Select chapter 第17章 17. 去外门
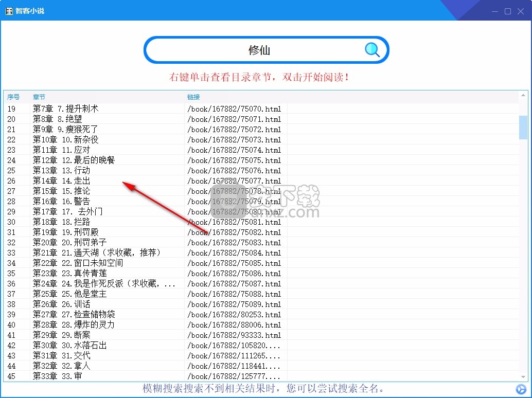 click(67, 211)
